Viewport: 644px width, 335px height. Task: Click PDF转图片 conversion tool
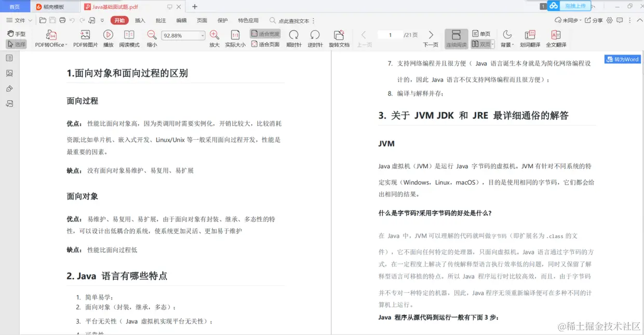click(x=85, y=38)
